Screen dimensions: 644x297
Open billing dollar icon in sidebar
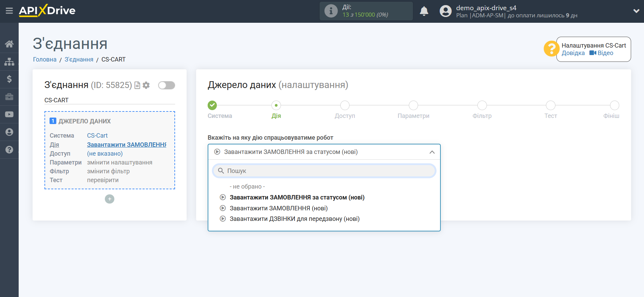[x=9, y=79]
